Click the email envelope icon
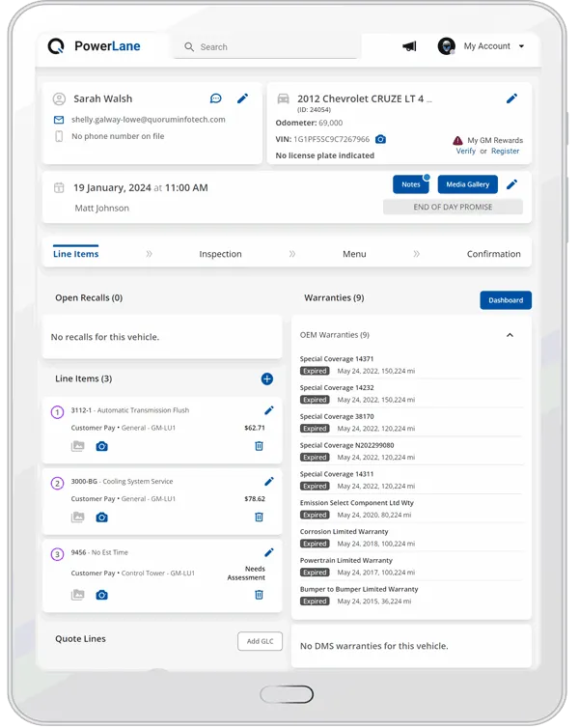 click(59, 120)
